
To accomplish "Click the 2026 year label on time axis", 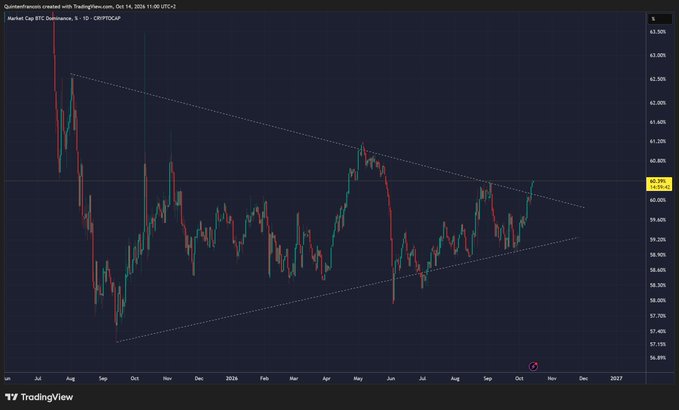I will pyautogui.click(x=232, y=378).
